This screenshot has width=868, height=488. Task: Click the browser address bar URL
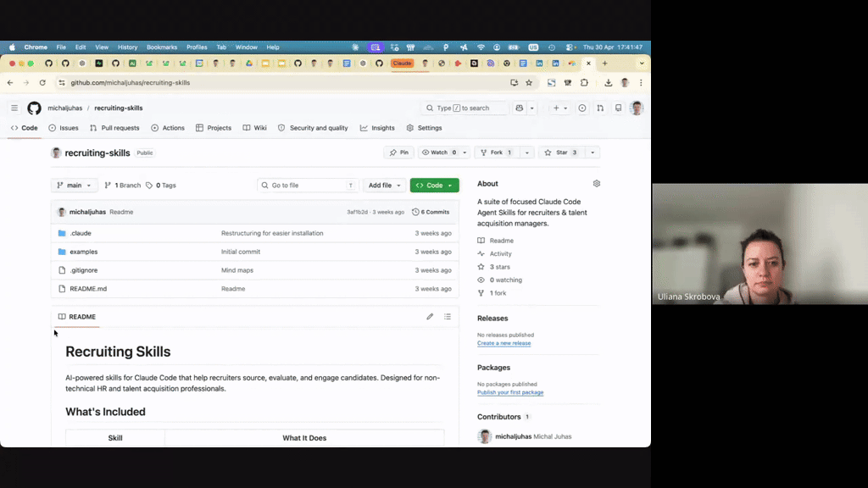coord(130,82)
